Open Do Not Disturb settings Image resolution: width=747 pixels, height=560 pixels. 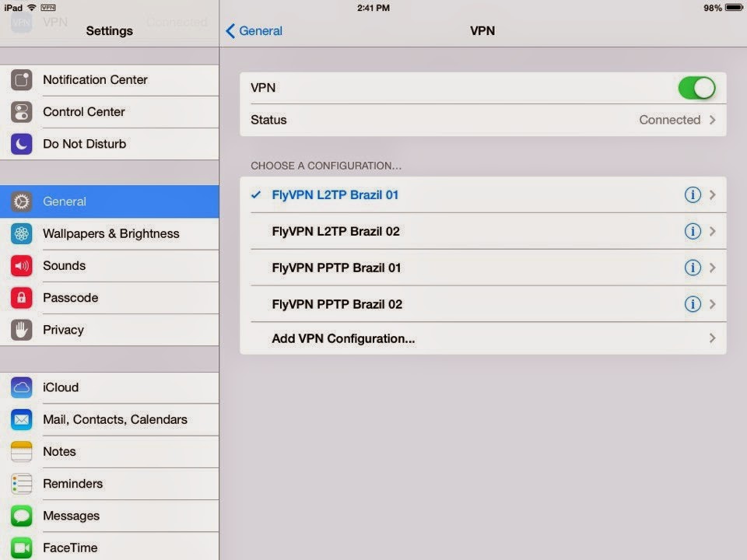[x=110, y=144]
